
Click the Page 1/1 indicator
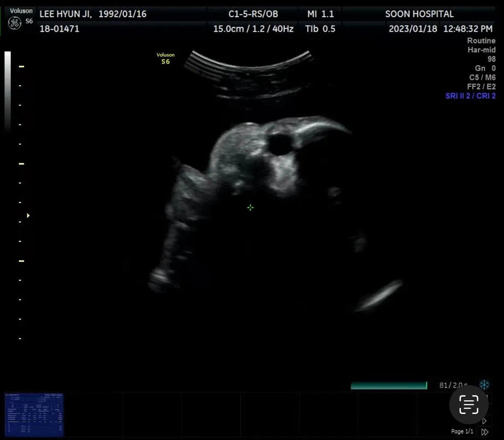(462, 431)
